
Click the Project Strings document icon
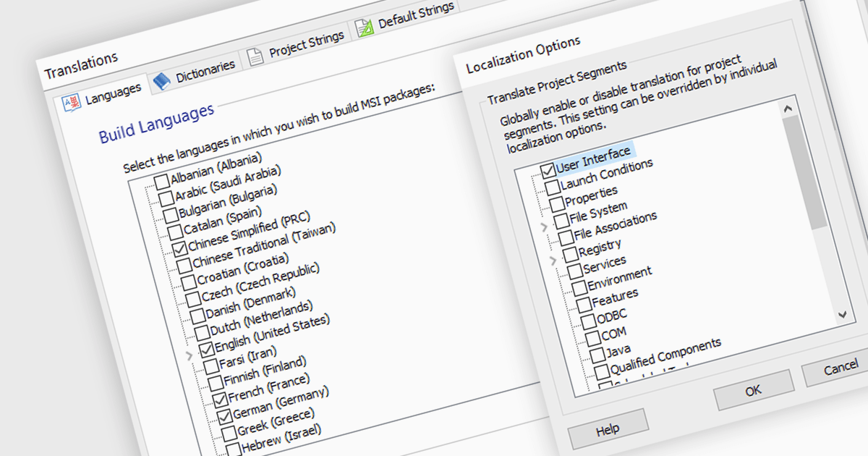(x=255, y=56)
